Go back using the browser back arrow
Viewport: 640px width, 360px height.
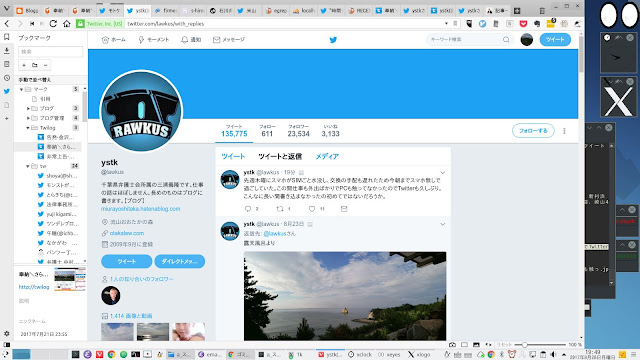click(7, 24)
